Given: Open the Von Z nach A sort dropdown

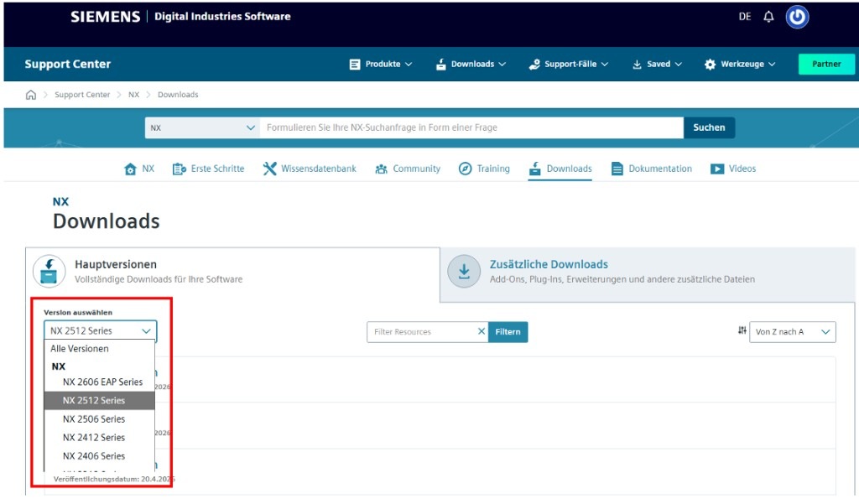Looking at the screenshot, I should click(x=792, y=332).
